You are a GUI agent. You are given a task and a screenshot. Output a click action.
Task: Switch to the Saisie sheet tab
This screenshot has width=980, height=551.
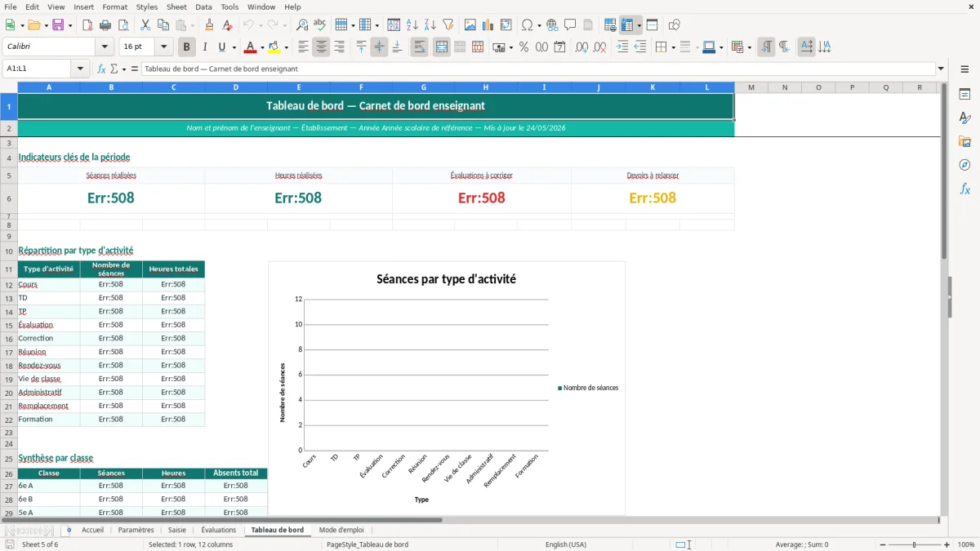coord(177,530)
